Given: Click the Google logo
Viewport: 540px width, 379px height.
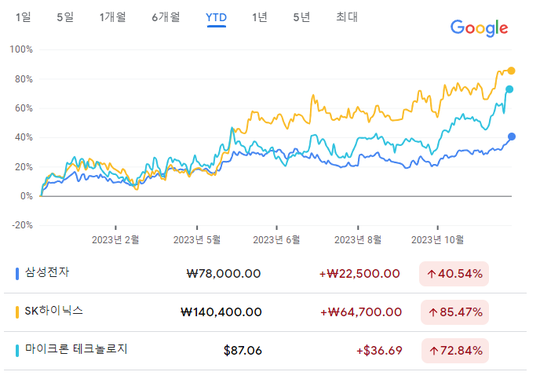Looking at the screenshot, I should coord(479,28).
